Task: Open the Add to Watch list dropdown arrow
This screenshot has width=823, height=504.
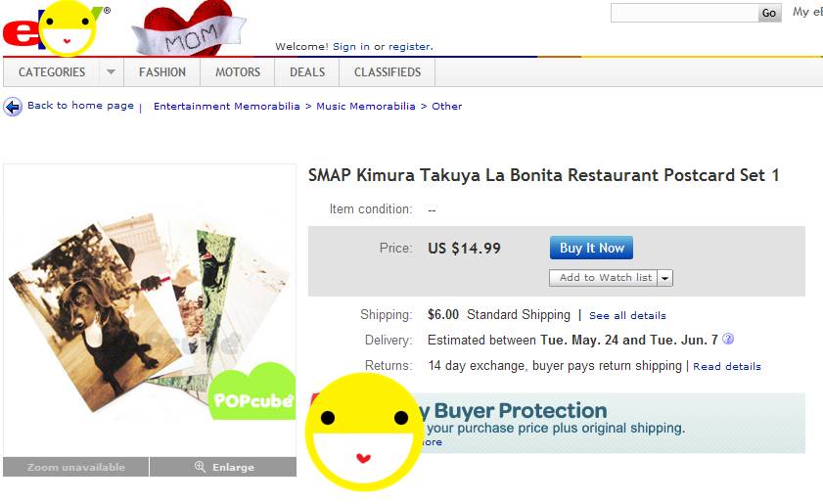Action: coord(665,278)
